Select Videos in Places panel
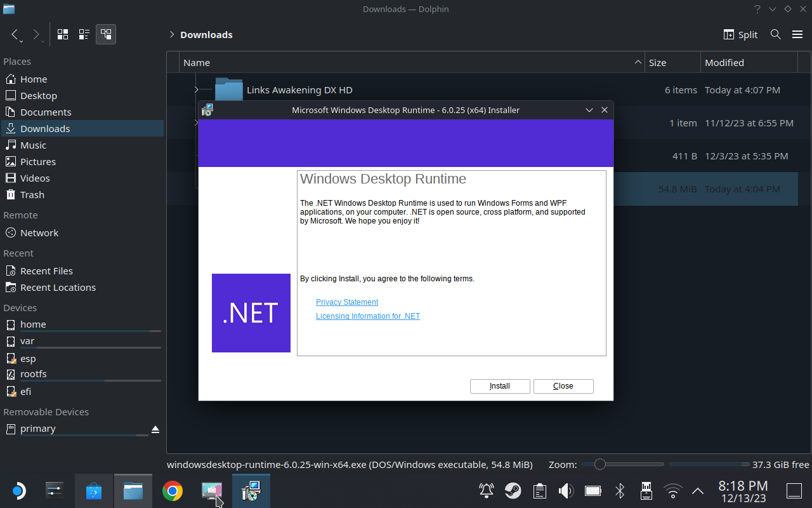This screenshot has width=812, height=508. click(82, 178)
